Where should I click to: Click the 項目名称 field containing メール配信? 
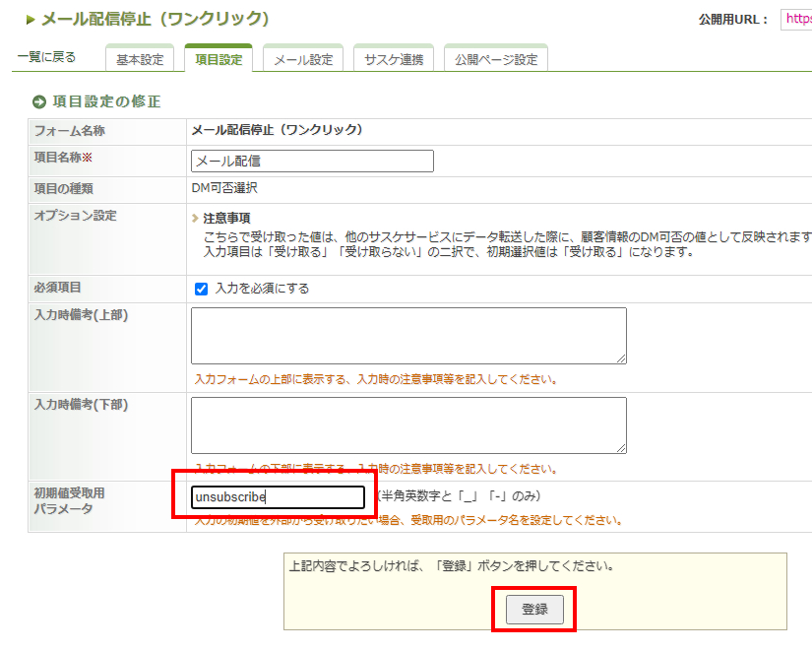point(311,161)
